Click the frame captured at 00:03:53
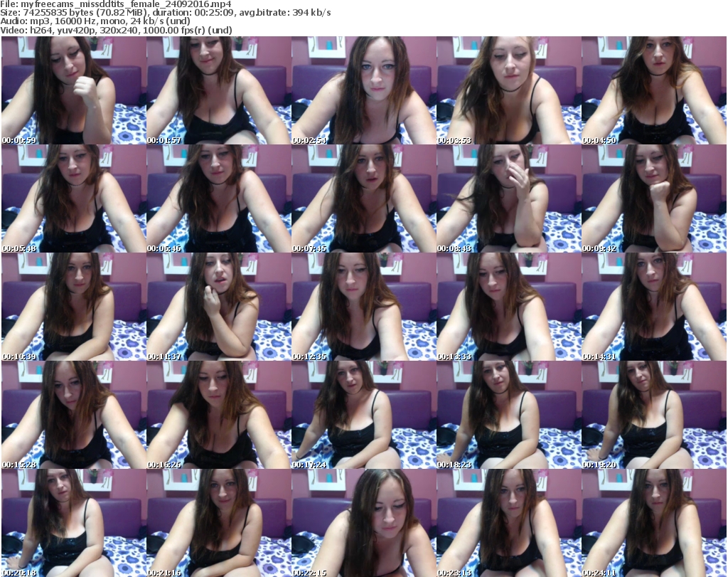 [509, 90]
